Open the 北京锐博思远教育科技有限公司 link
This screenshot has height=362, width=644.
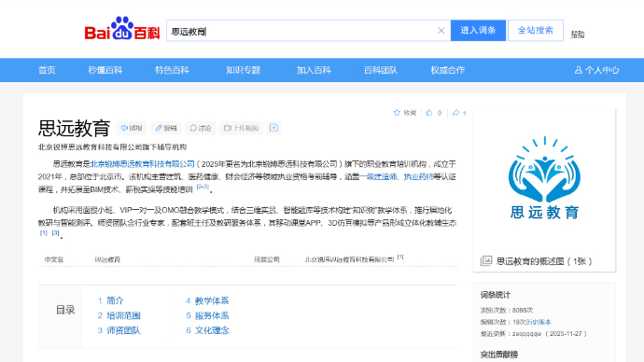(143, 164)
